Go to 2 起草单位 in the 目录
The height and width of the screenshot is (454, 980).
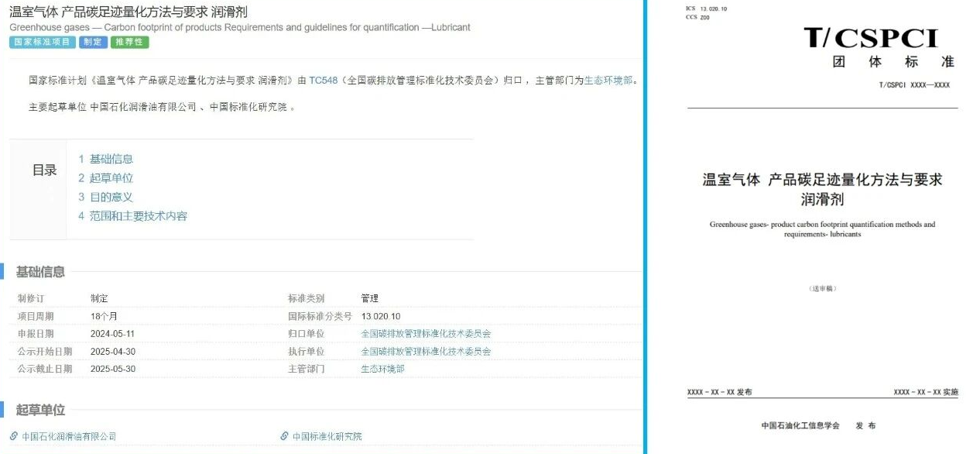(105, 177)
